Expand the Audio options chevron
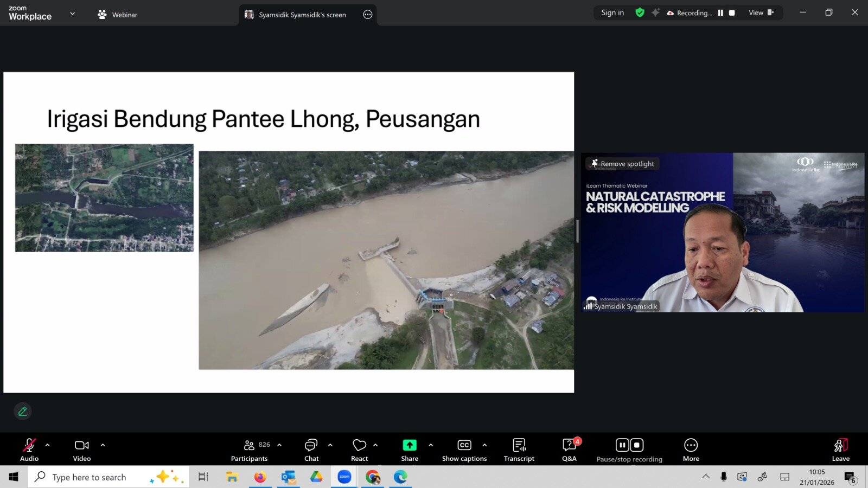The image size is (868, 488). tap(48, 445)
